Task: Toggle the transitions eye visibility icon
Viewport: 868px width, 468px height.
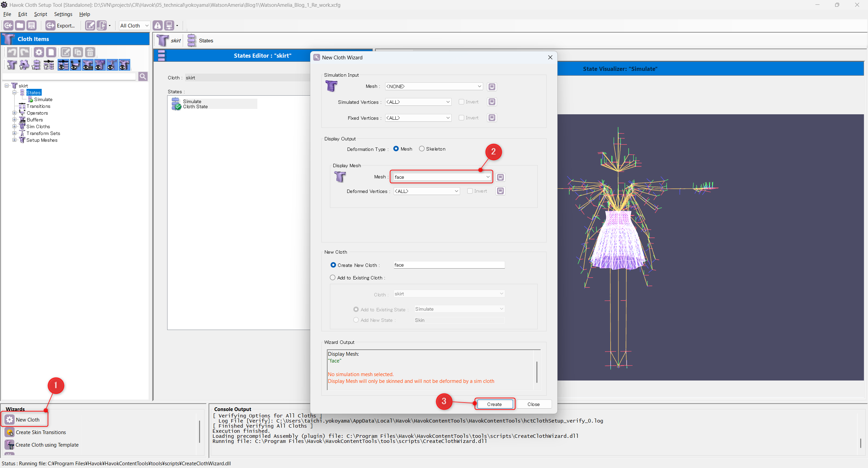Action: (x=63, y=65)
